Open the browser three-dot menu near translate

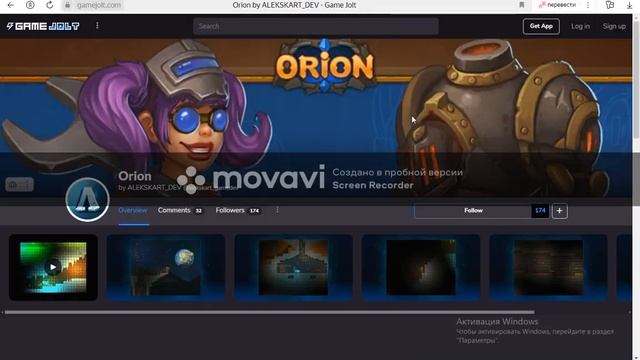[588, 5]
